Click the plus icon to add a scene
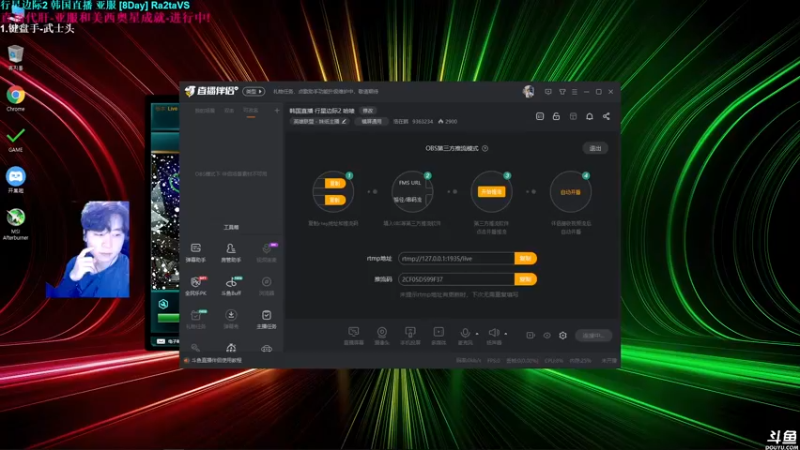 coord(277,110)
